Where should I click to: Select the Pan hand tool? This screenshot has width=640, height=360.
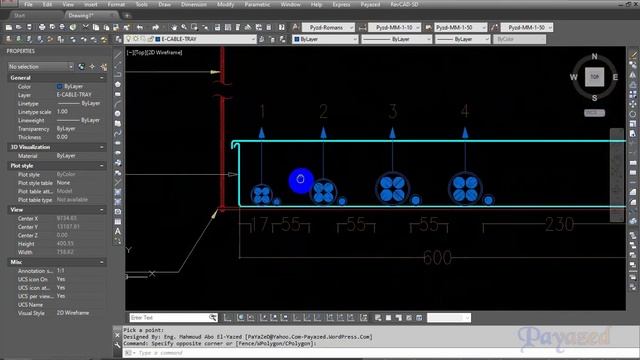174,27
